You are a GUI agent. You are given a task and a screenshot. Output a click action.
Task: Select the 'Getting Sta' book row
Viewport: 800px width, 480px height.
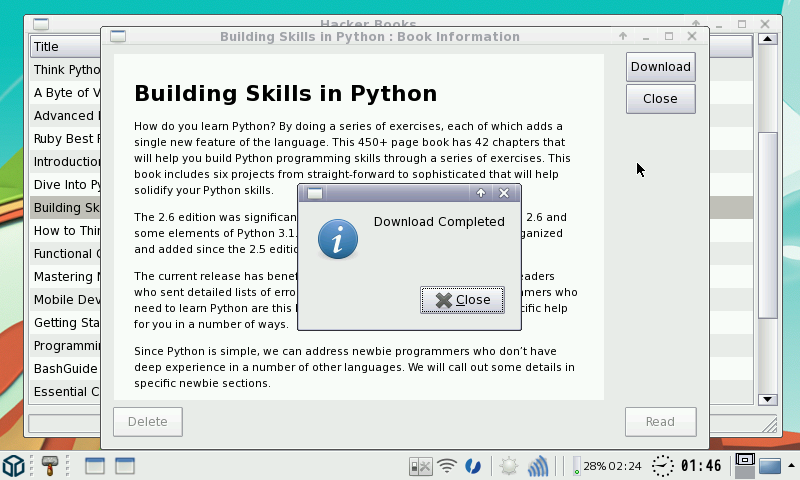[x=65, y=322]
